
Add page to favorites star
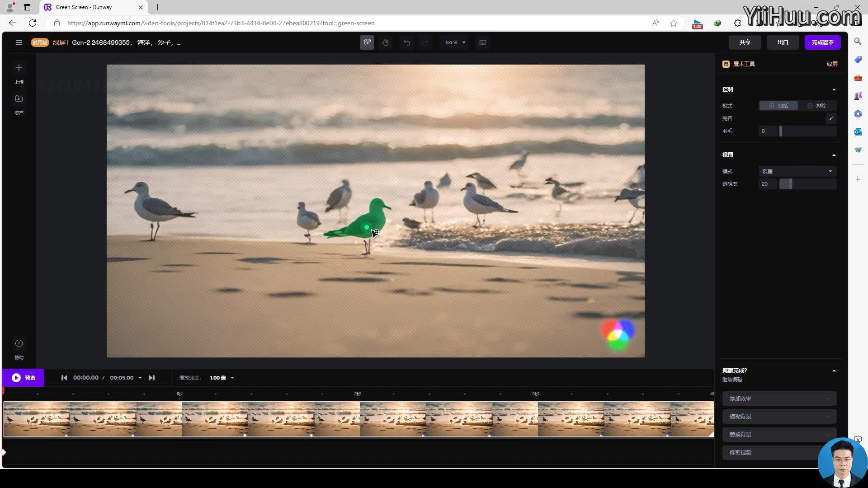[x=674, y=23]
